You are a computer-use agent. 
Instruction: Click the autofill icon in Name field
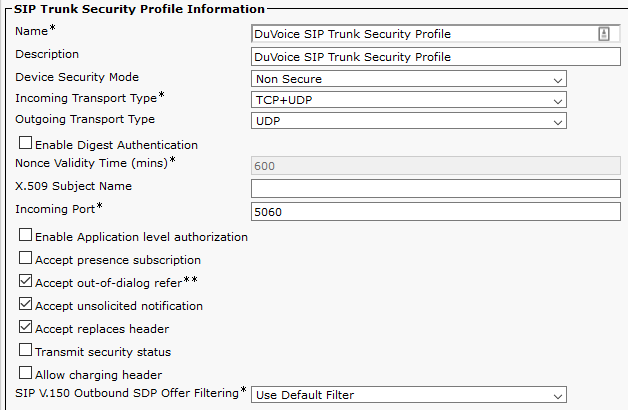pyautogui.click(x=604, y=34)
